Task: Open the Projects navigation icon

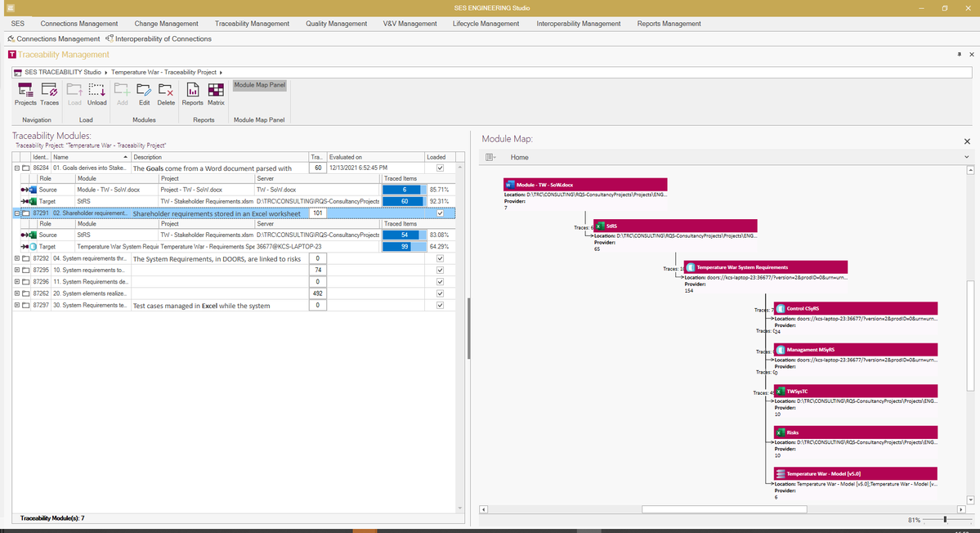Action: point(25,94)
